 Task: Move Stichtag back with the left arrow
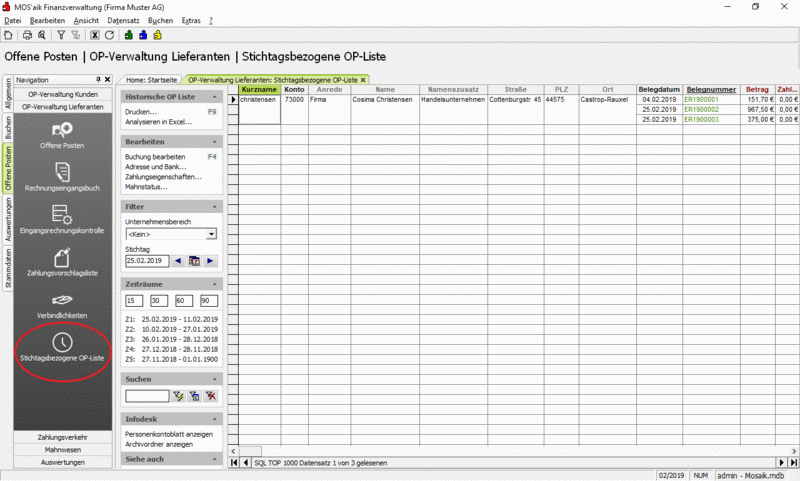[178, 261]
